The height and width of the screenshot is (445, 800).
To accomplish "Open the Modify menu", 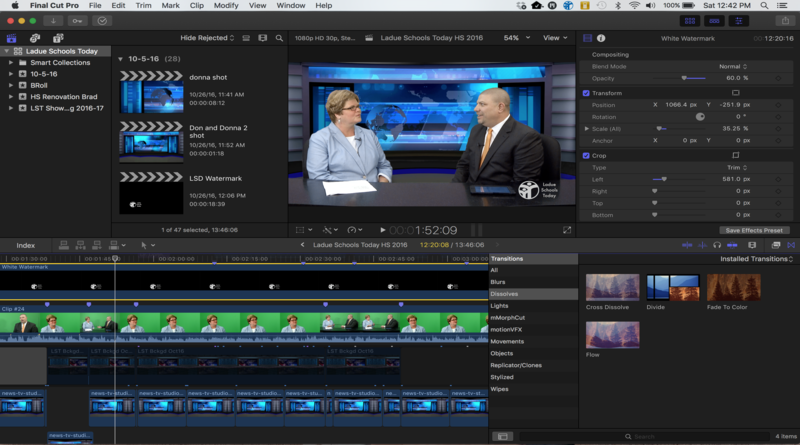I will coord(226,6).
